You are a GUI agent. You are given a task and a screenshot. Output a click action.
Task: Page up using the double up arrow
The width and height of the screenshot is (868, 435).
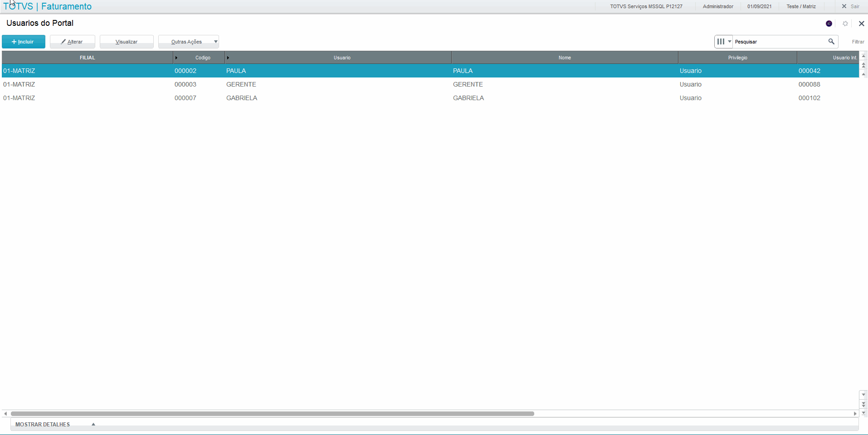863,65
